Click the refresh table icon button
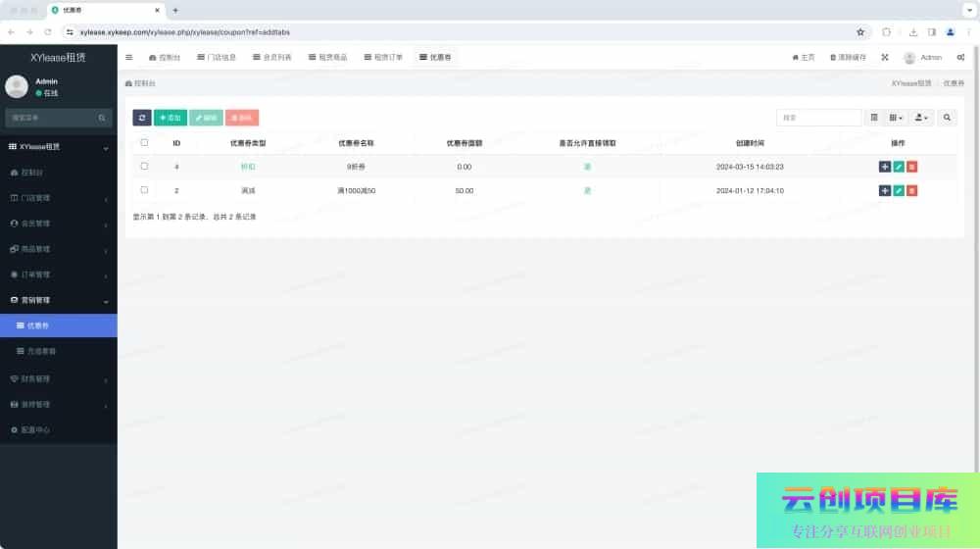This screenshot has width=980, height=549. pyautogui.click(x=142, y=118)
